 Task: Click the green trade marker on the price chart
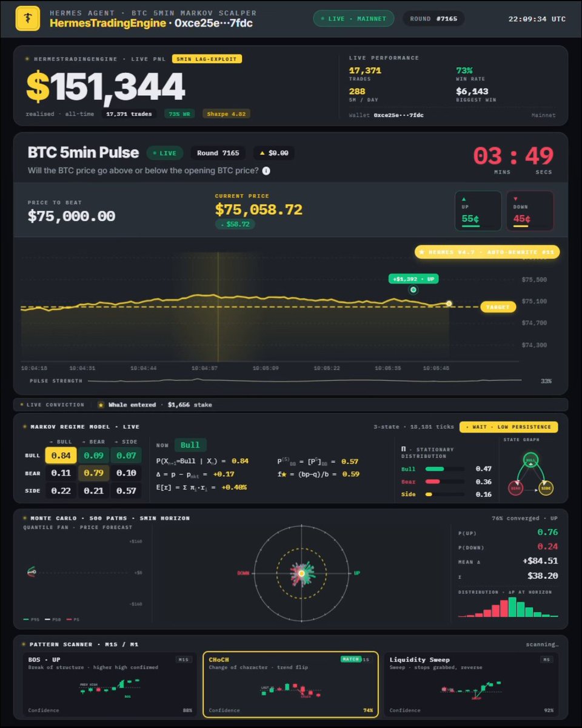[x=413, y=290]
